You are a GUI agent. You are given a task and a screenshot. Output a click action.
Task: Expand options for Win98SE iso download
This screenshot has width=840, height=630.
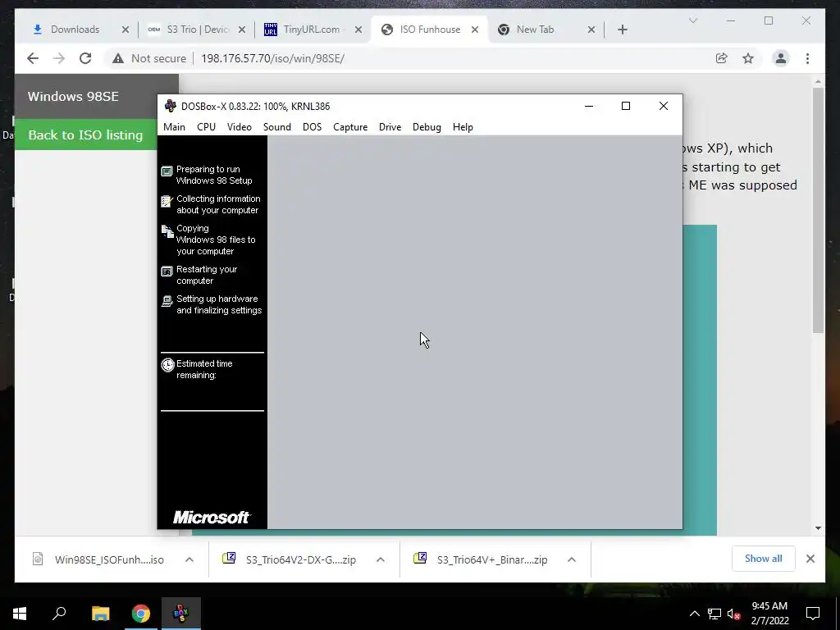click(189, 559)
